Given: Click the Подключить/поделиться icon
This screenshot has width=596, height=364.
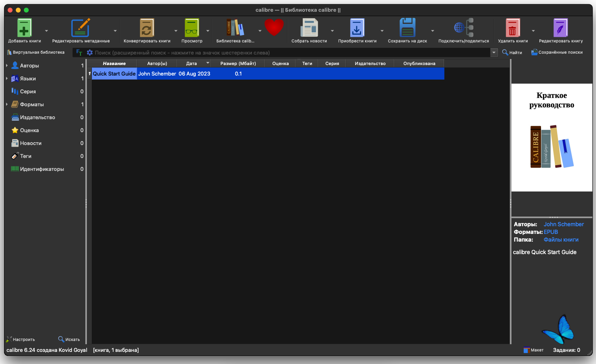Looking at the screenshot, I should click(464, 28).
